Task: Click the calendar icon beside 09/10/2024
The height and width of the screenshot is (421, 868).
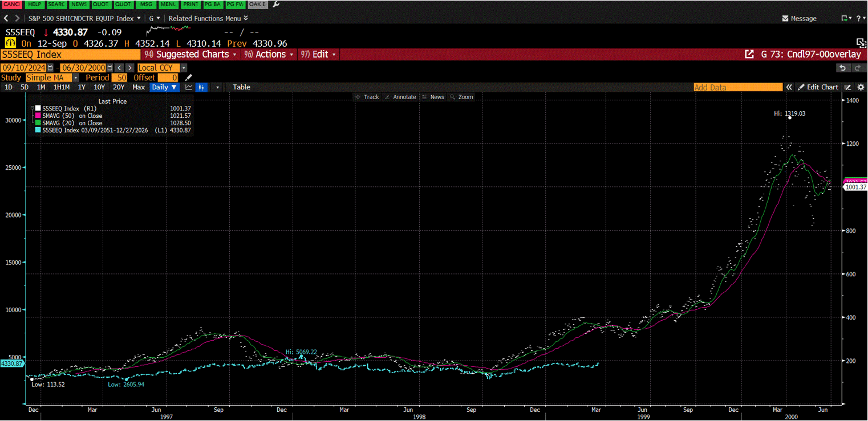Action: 50,67
